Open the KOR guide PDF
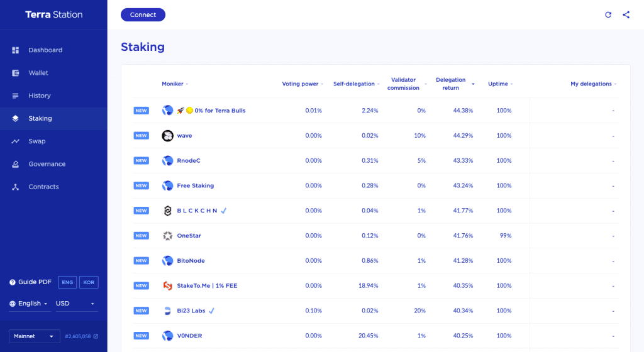 89,282
